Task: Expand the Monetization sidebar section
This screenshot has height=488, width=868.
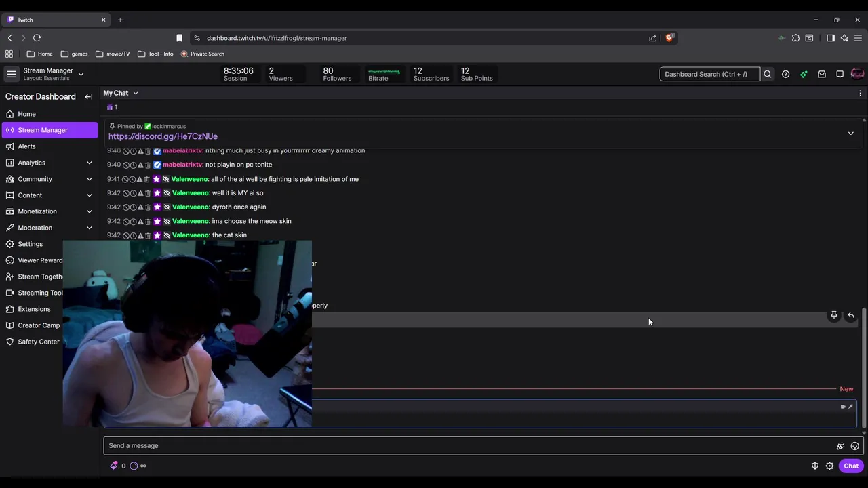Action: (89, 211)
